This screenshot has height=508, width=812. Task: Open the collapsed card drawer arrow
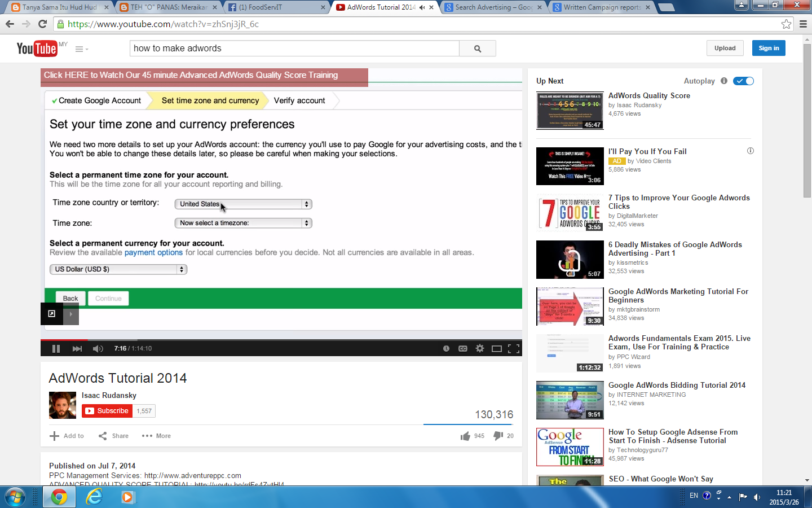tap(70, 314)
